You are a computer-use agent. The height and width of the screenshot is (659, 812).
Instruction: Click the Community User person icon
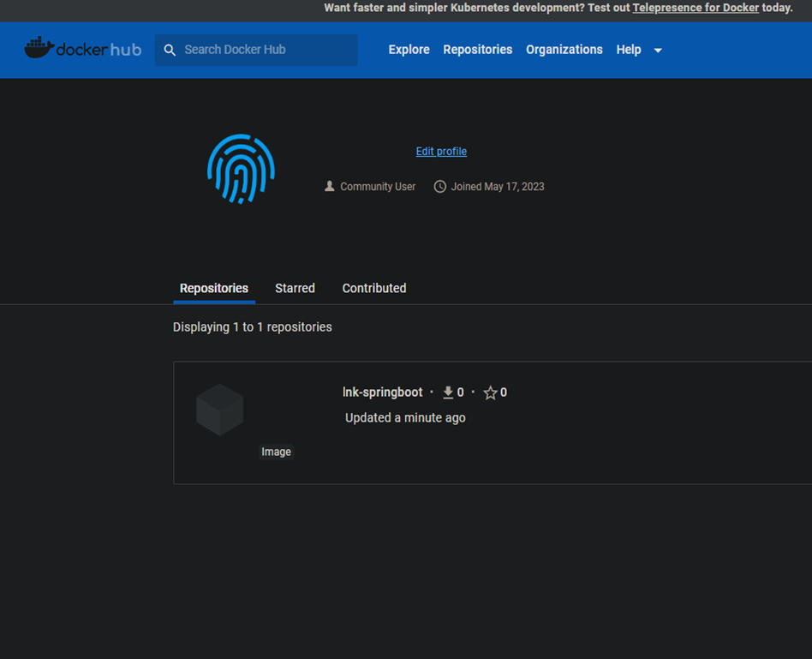(x=330, y=187)
